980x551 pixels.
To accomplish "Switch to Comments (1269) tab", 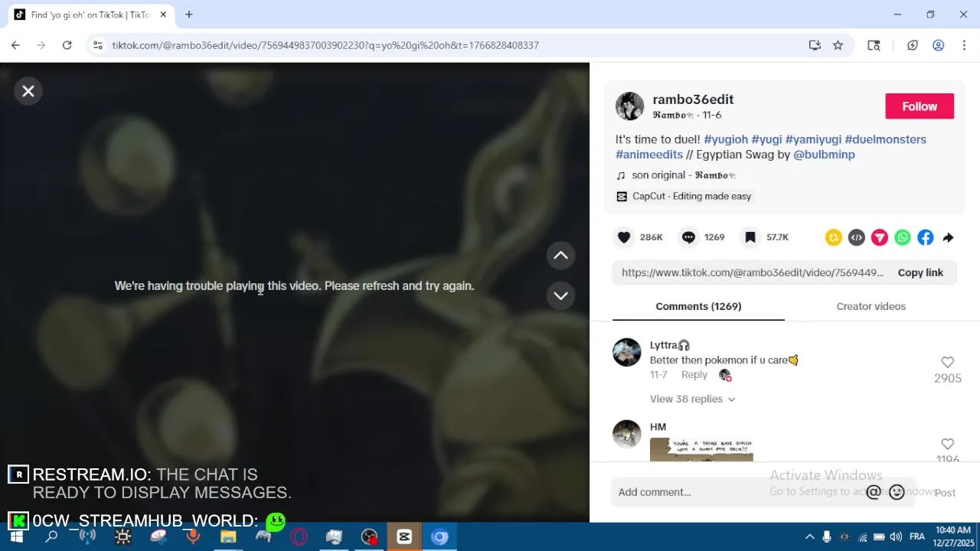I will tap(698, 306).
